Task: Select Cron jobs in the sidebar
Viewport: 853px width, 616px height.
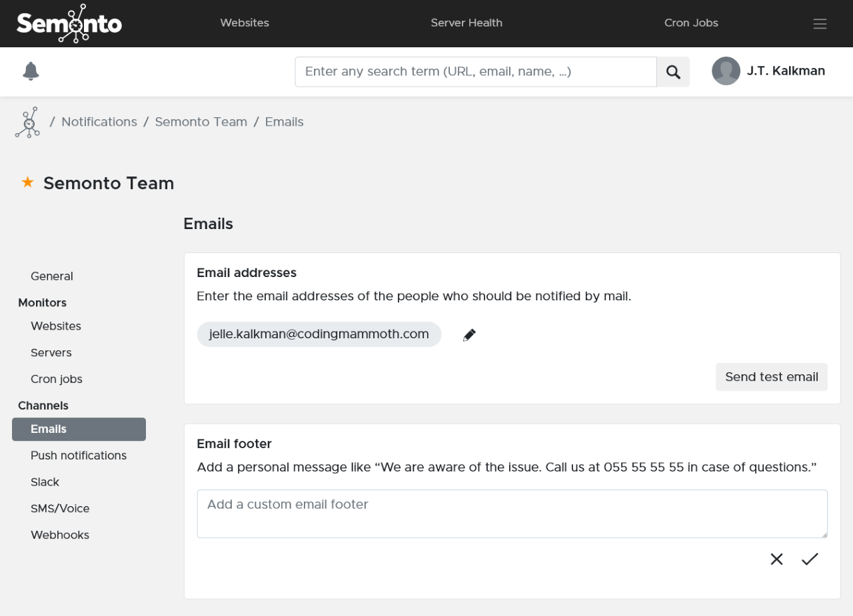Action: (x=57, y=380)
